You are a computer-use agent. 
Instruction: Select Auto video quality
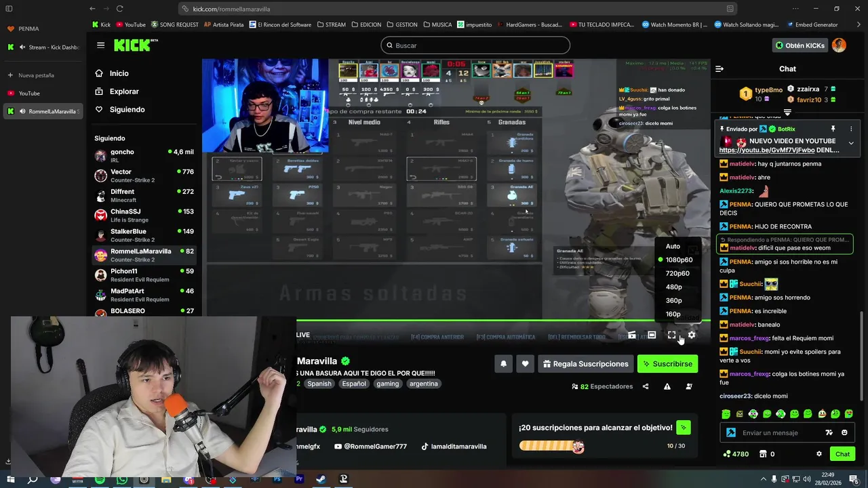[x=673, y=246]
